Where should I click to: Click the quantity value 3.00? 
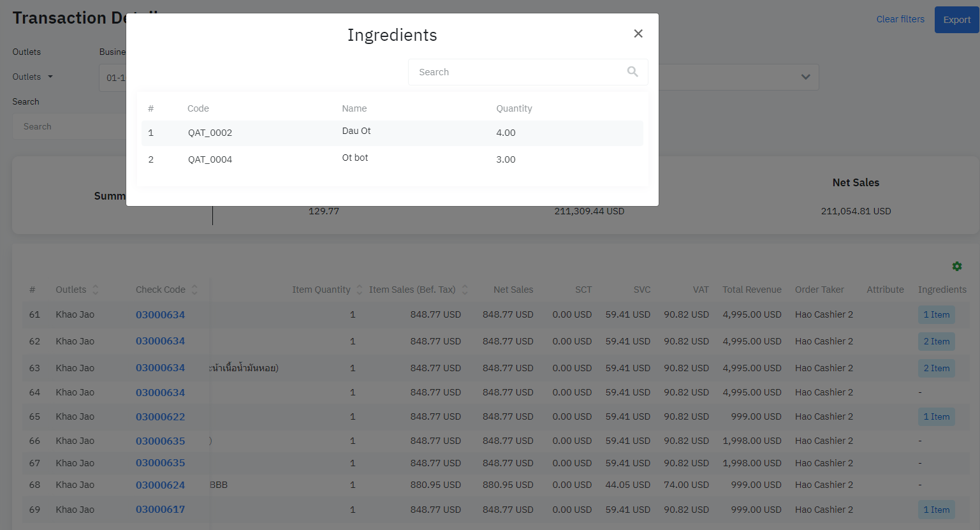point(506,159)
